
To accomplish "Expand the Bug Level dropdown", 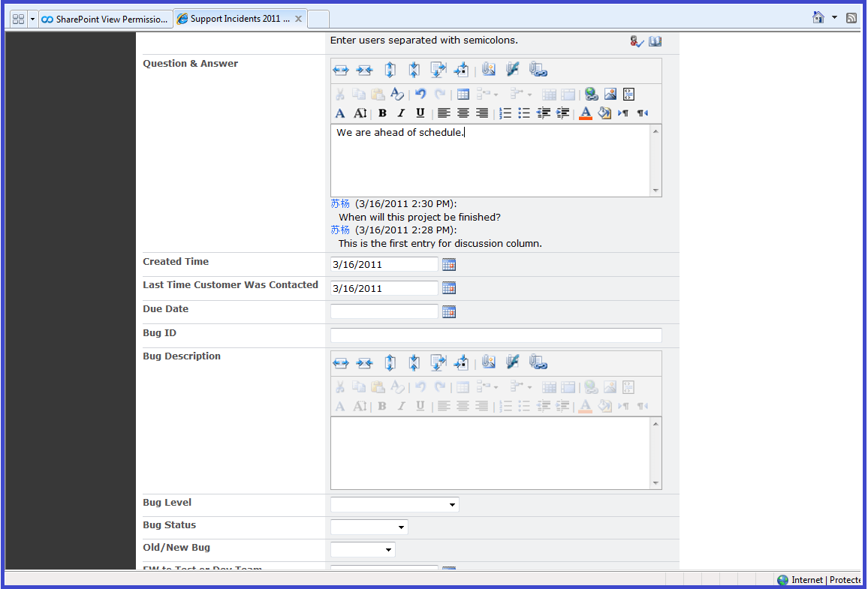I will (x=452, y=504).
